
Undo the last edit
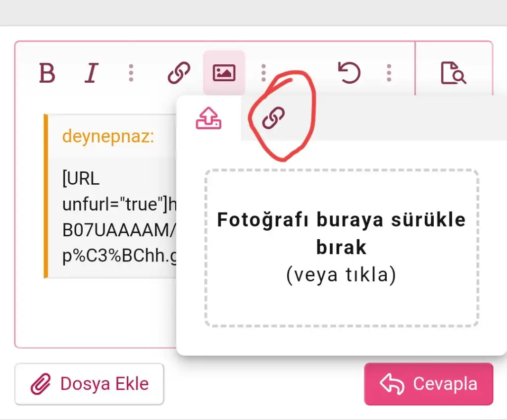(349, 72)
